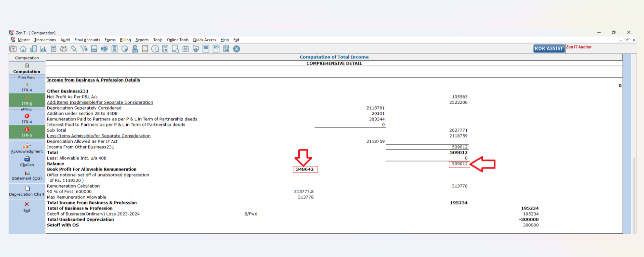
Task: Click the e-PAY toolbar icon
Action: click(135, 49)
